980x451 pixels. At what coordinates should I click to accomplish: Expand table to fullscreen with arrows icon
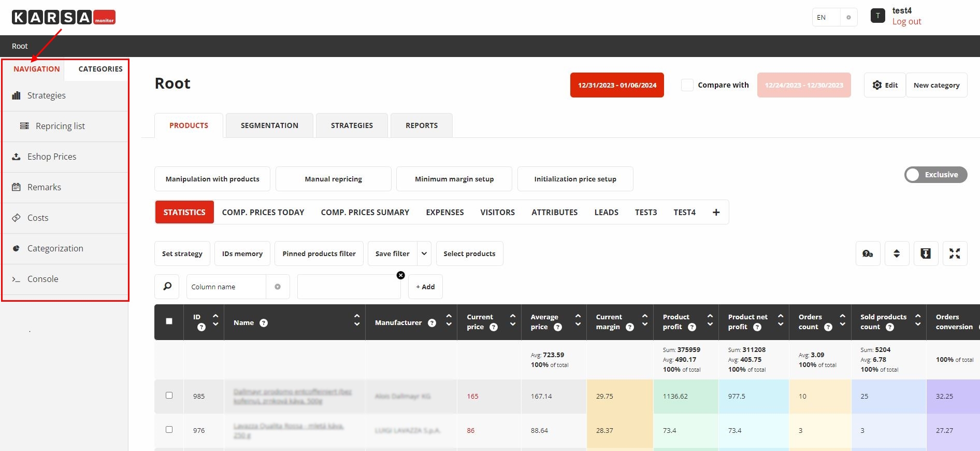tap(955, 253)
